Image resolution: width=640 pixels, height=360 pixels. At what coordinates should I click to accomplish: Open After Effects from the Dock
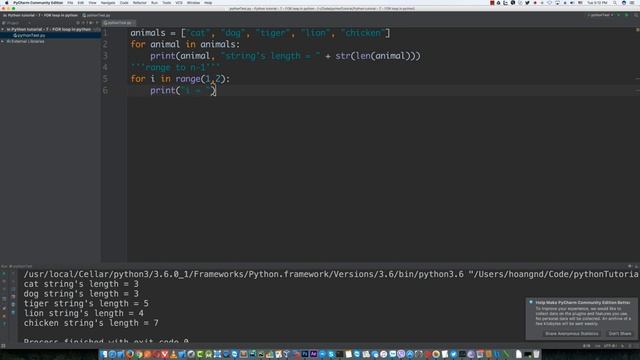[313, 354]
